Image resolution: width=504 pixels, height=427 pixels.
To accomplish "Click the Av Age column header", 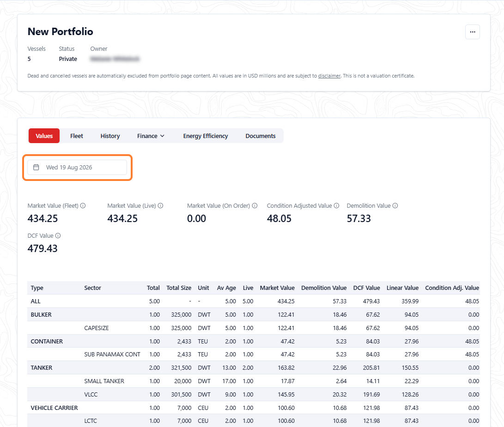I will [x=226, y=288].
